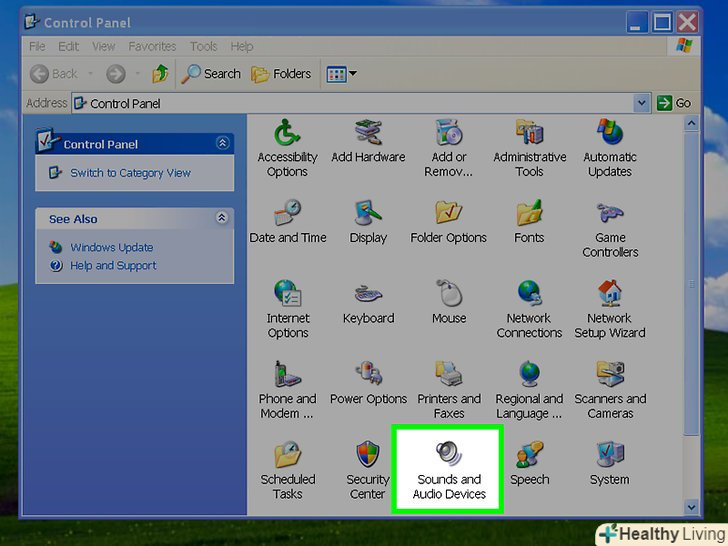This screenshot has height=546, width=728.
Task: Click the Back navigation button
Action: point(54,73)
